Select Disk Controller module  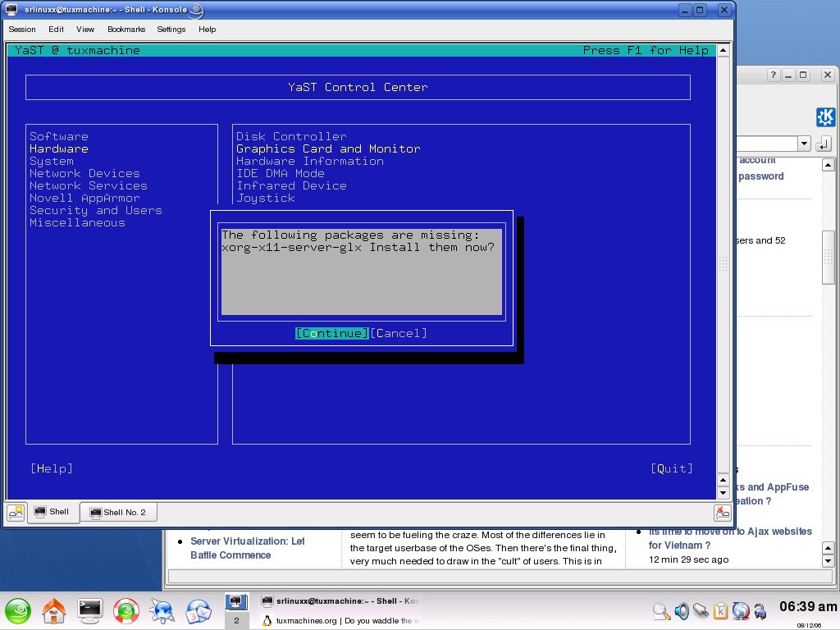tap(291, 137)
